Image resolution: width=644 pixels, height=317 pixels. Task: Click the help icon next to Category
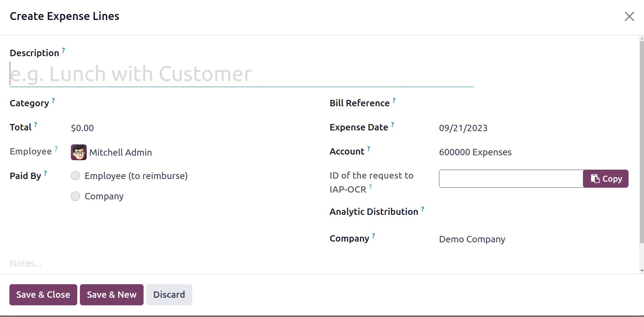(53, 101)
